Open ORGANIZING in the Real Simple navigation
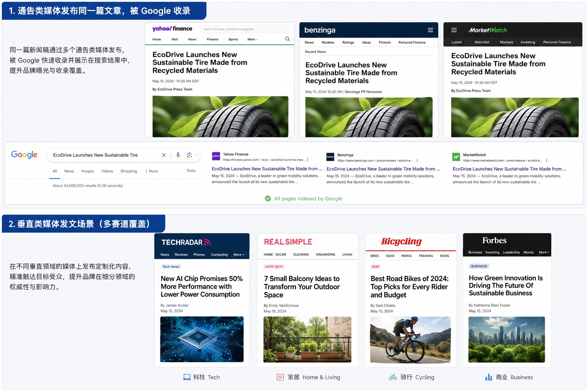This screenshot has width=588, height=392. tap(325, 255)
